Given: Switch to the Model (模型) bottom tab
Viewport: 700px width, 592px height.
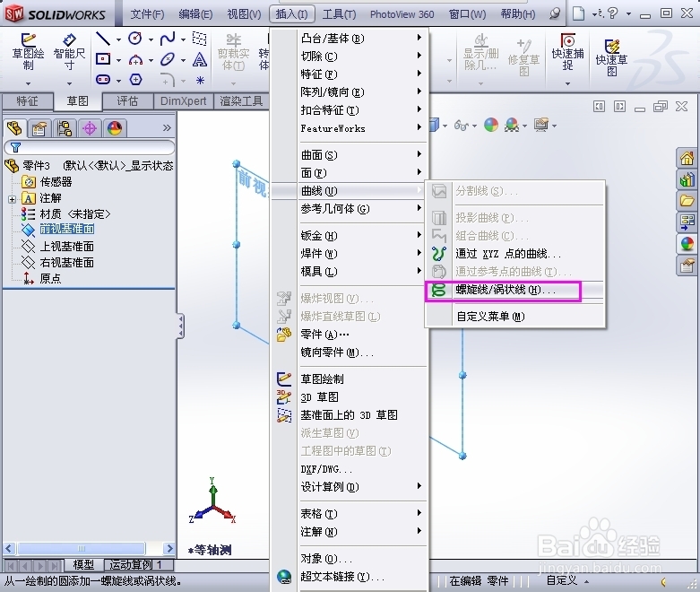Looking at the screenshot, I should (x=83, y=565).
